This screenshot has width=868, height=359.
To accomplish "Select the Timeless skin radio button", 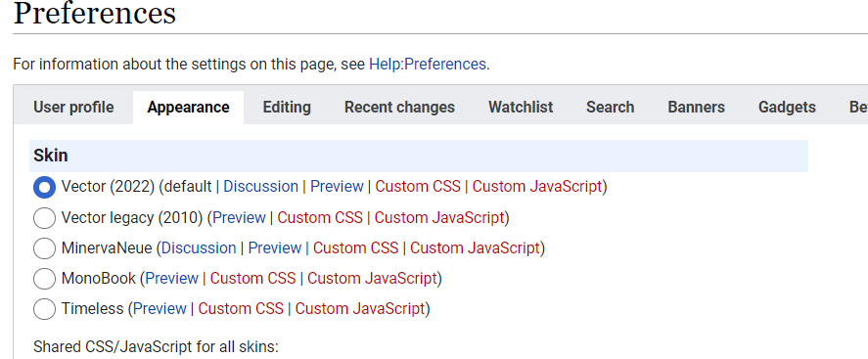I will tap(44, 309).
